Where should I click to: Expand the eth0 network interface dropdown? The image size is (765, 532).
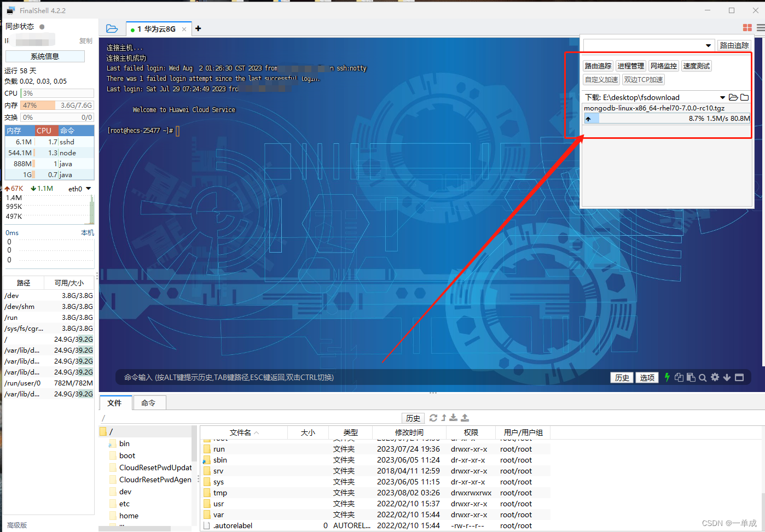(x=88, y=189)
